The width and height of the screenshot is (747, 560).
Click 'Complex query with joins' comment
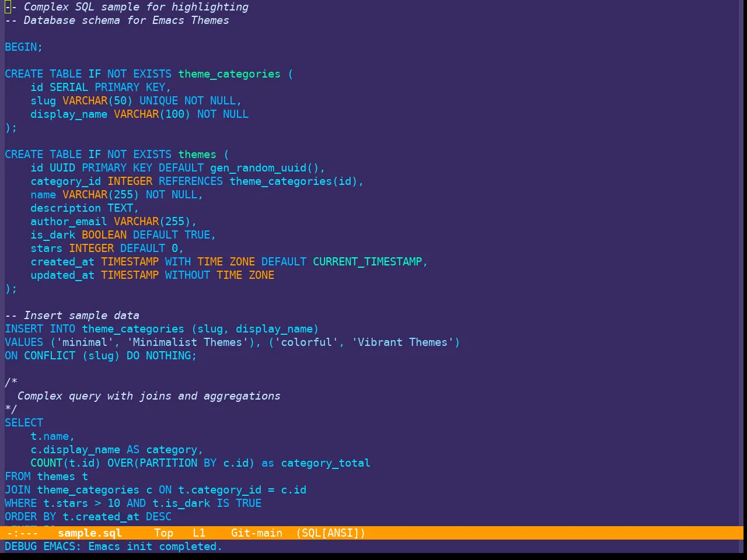pos(149,396)
